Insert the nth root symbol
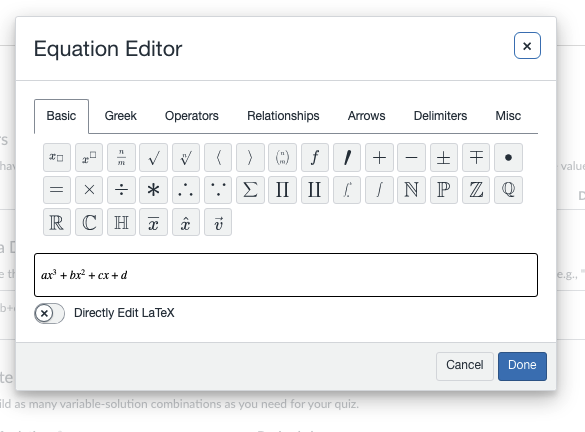585x432 pixels. pos(186,157)
